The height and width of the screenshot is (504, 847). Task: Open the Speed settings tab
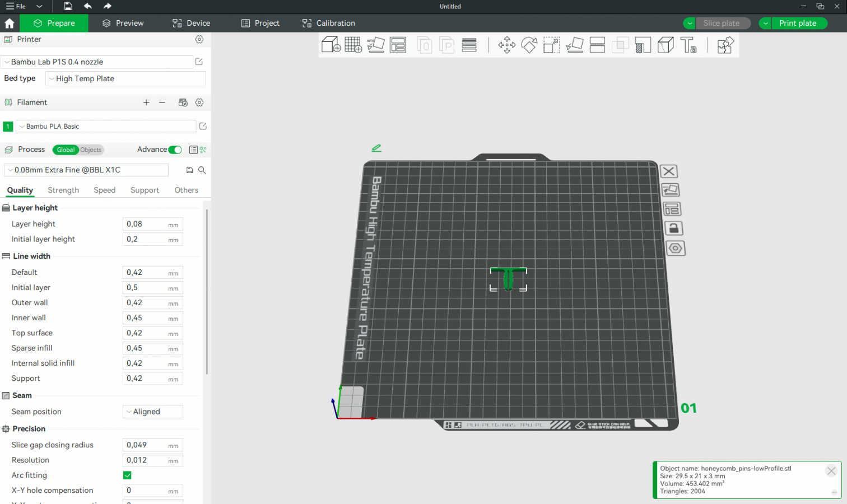tap(105, 190)
